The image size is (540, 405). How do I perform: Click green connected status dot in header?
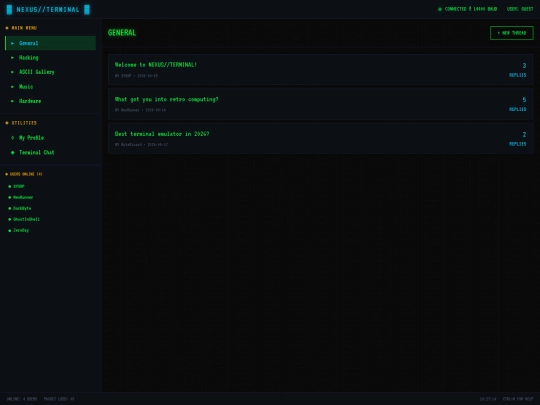[440, 9]
